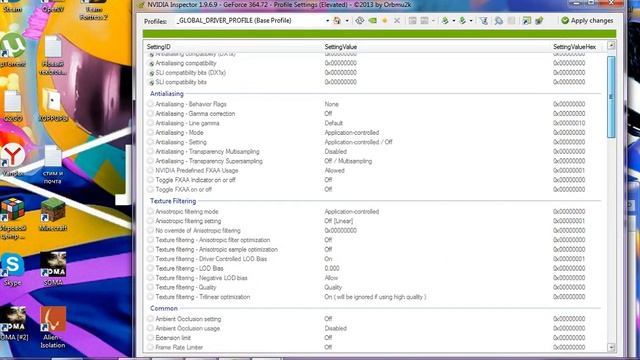This screenshot has width=640, height=360.
Task: Click value 'Application-controlled / Off' for Antialiasing Setting
Action: point(358,142)
